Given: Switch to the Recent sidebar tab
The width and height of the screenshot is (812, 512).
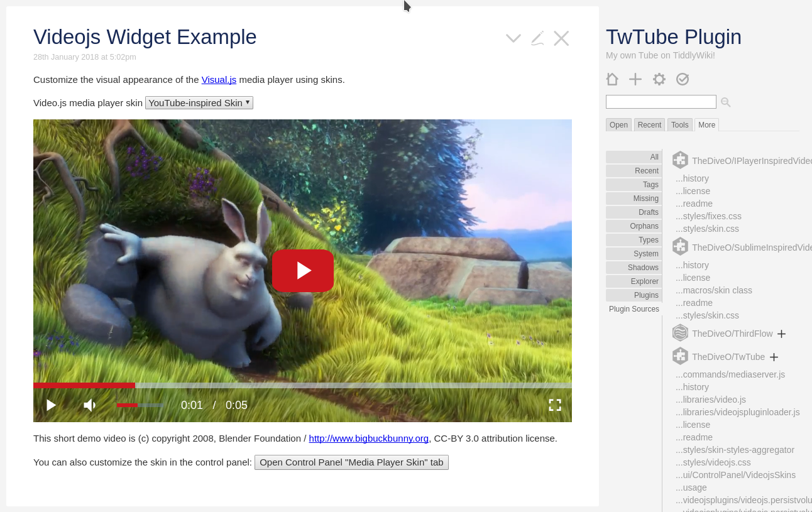Looking at the screenshot, I should tap(649, 124).
